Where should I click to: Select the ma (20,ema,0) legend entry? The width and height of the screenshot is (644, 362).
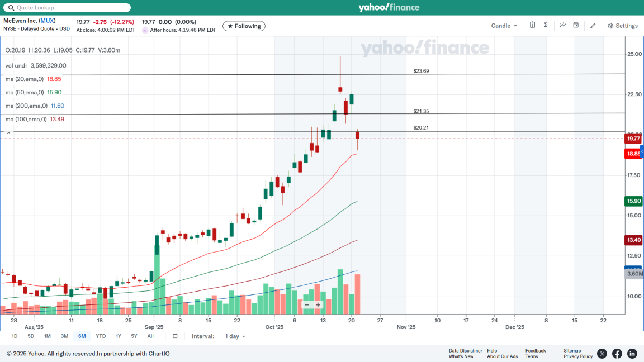pos(34,79)
